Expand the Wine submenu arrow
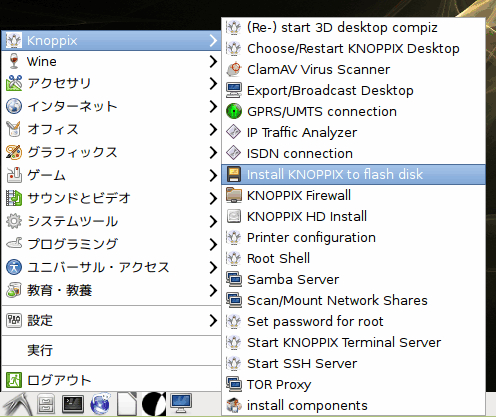This screenshot has width=496, height=417. pyautogui.click(x=213, y=61)
